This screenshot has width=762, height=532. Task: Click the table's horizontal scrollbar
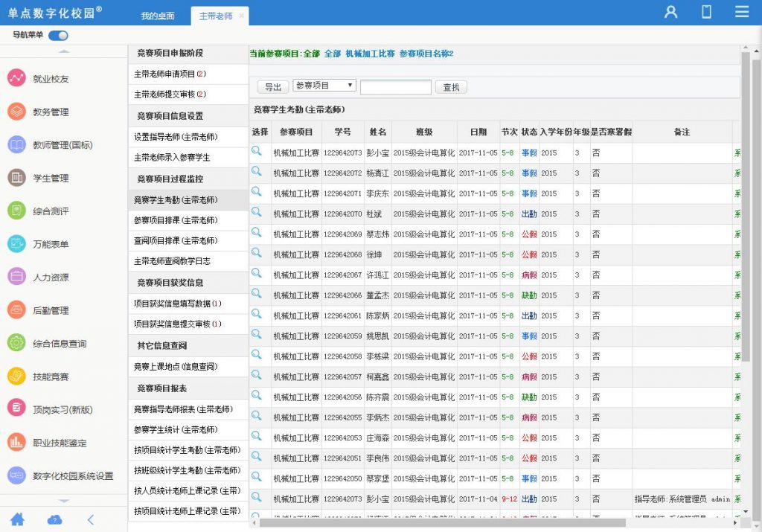[442, 523]
